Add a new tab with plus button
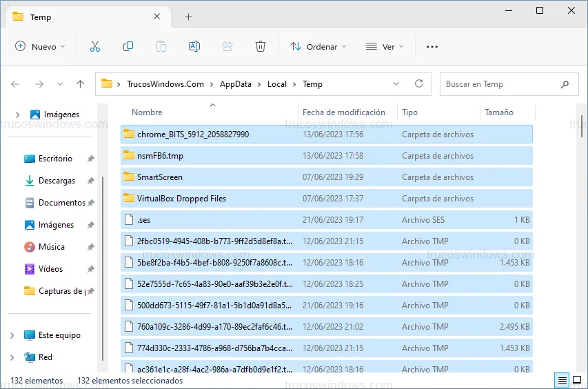This screenshot has width=588, height=389. pos(188,17)
